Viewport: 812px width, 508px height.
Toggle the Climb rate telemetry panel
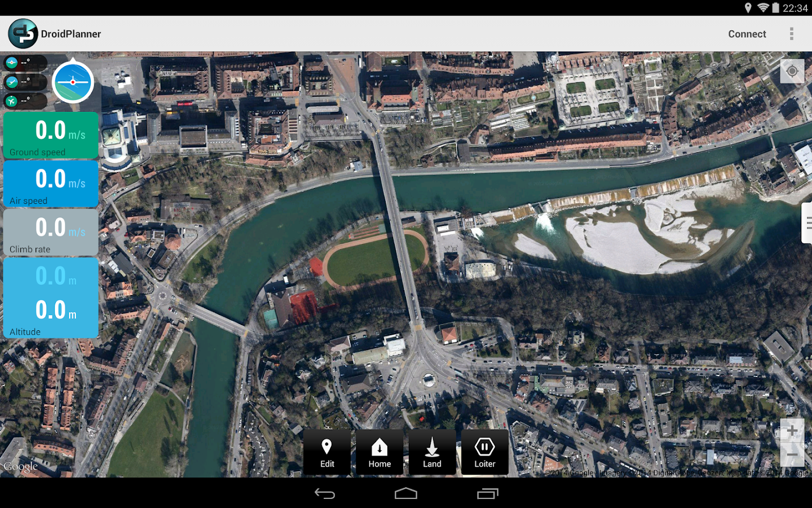point(50,233)
